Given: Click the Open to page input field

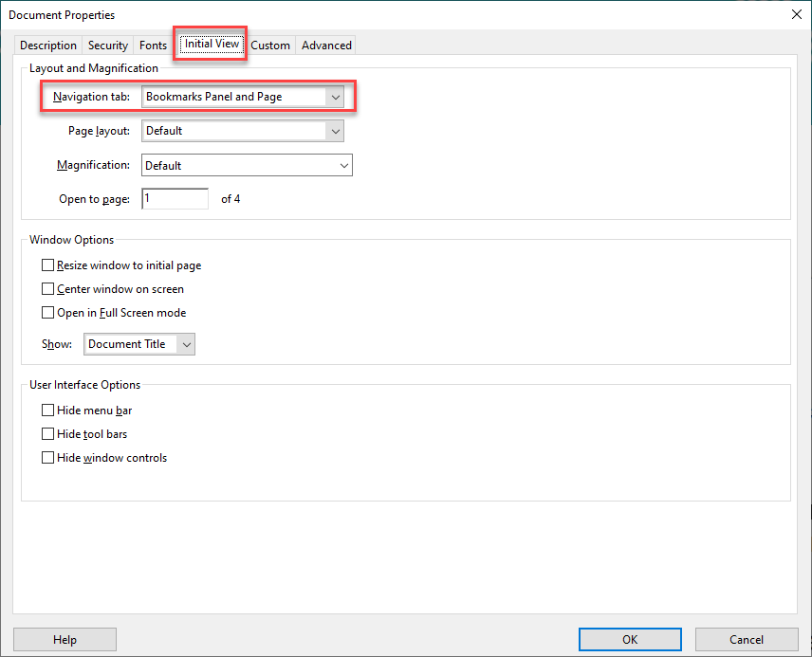Looking at the screenshot, I should coord(175,198).
